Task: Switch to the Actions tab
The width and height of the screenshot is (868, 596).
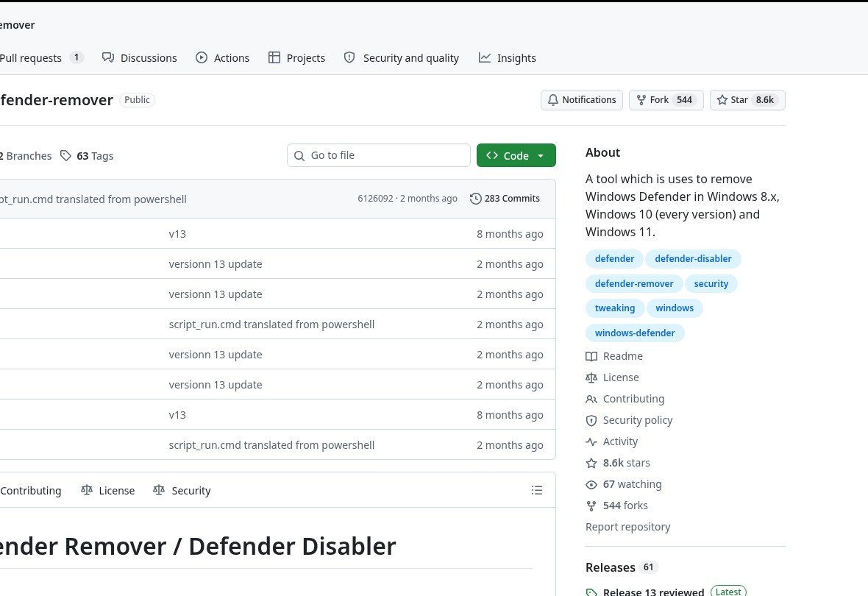Action: (223, 57)
